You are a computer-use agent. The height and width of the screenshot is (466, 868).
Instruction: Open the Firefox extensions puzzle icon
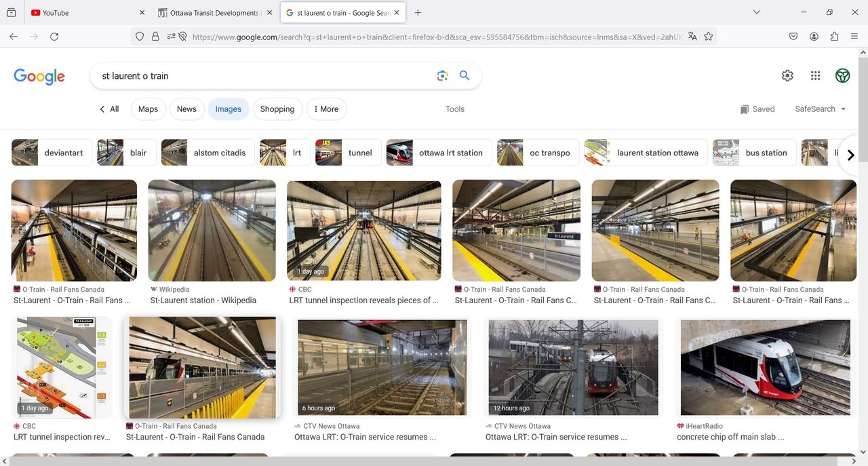point(834,37)
